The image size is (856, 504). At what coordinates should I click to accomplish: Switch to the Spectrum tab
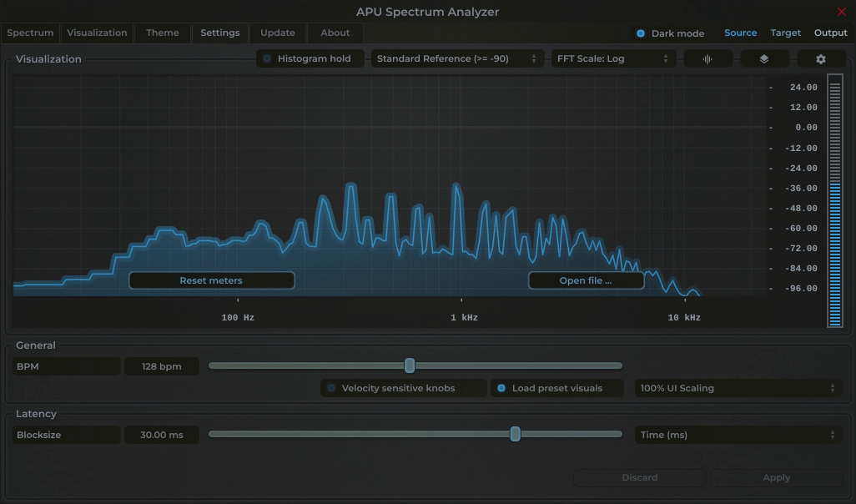pyautogui.click(x=31, y=33)
